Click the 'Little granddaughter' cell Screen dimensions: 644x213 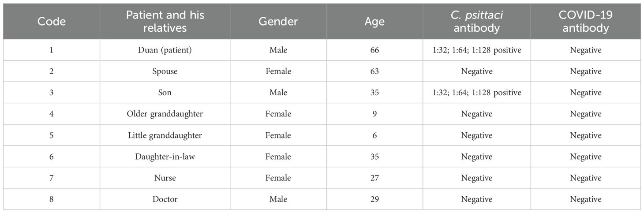(x=165, y=135)
